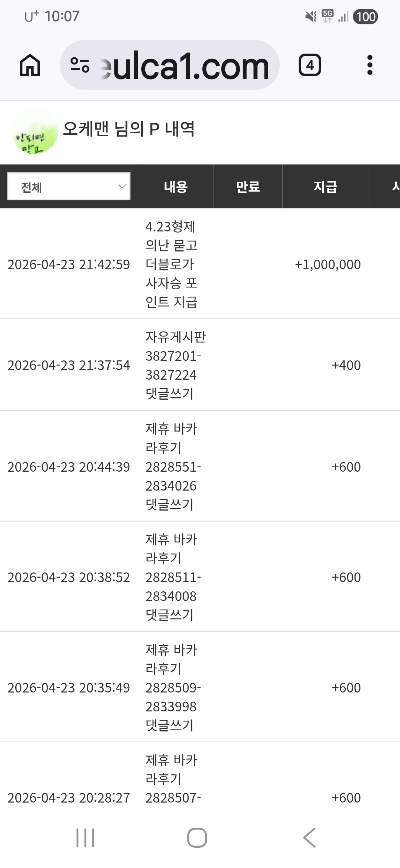The image size is (400, 868).
Task: Tap the user profile avatar image
Action: click(35, 132)
